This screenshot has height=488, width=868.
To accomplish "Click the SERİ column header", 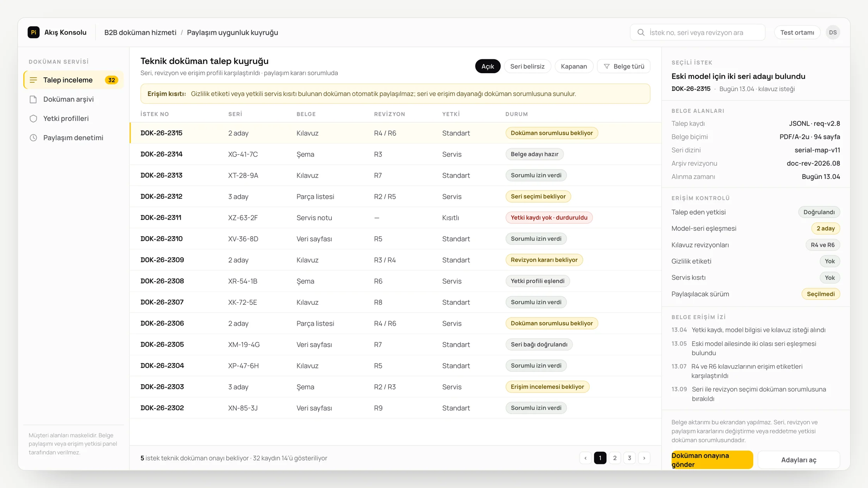I will [235, 114].
